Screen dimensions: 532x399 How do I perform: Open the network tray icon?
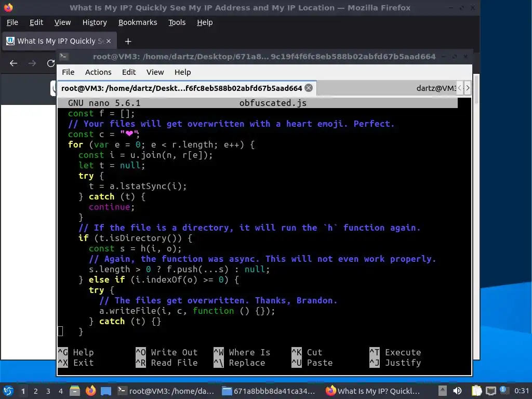[490, 391]
